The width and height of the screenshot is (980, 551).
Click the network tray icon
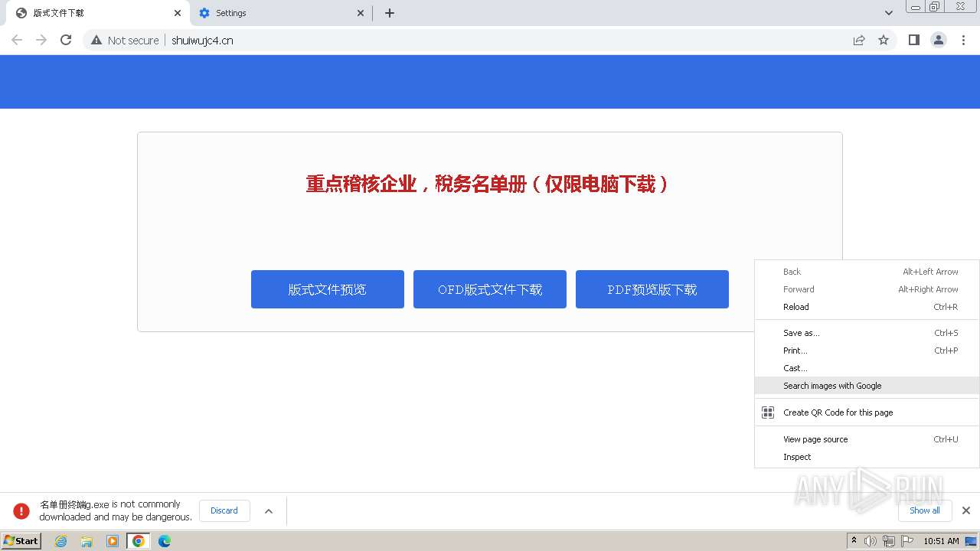[x=889, y=541]
